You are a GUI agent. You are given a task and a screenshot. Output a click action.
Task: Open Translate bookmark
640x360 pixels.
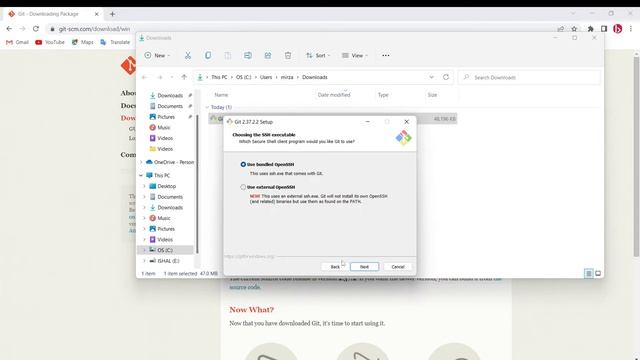(115, 42)
